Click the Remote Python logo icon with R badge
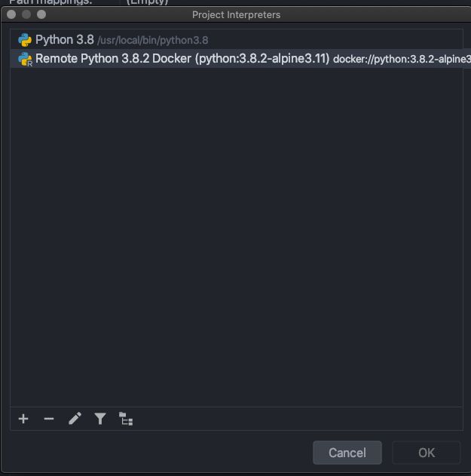This screenshot has width=471, height=476. coord(25,59)
